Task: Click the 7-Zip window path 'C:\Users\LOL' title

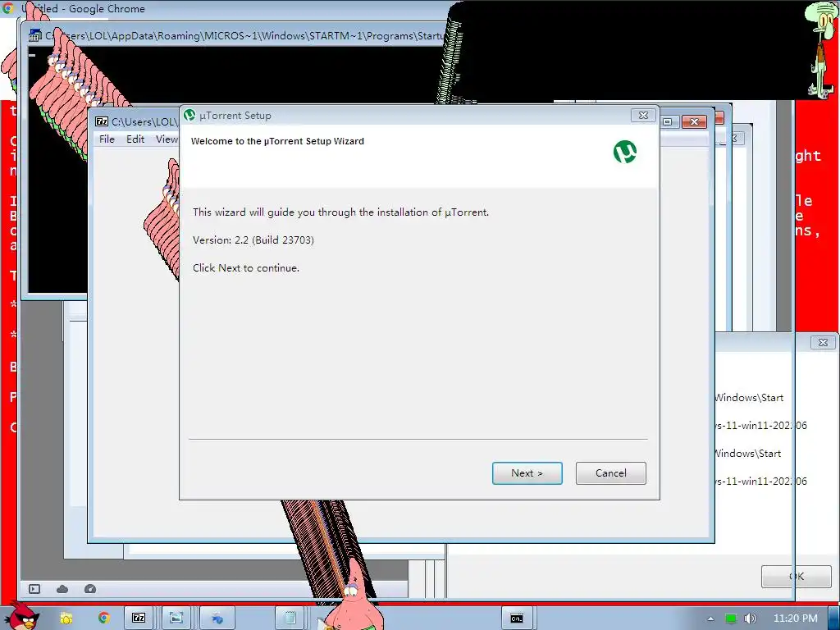Action: 144,121
